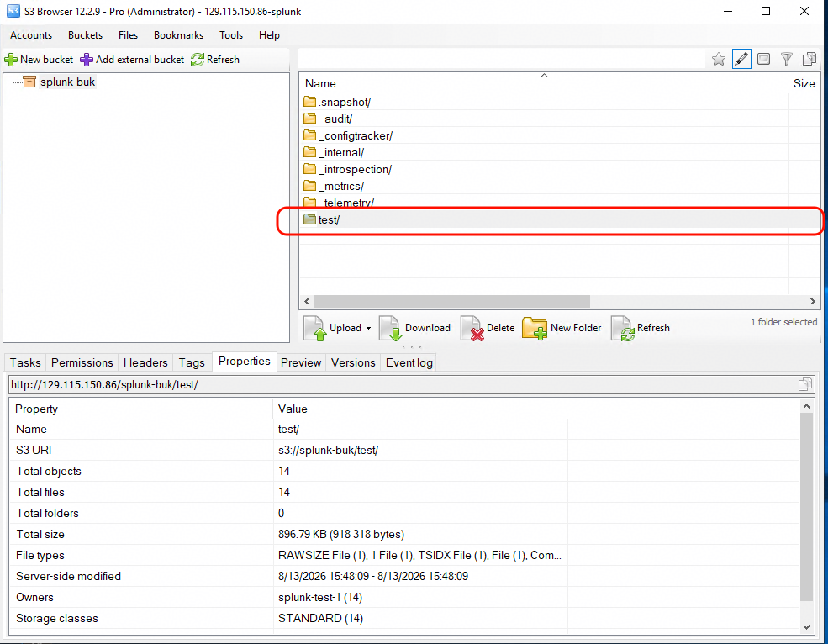Viewport: 828px width, 644px height.
Task: Click the File types value row
Action: point(419,555)
